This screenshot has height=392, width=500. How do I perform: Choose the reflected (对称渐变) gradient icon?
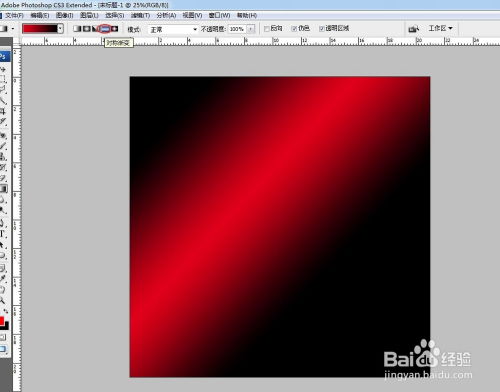pos(105,29)
